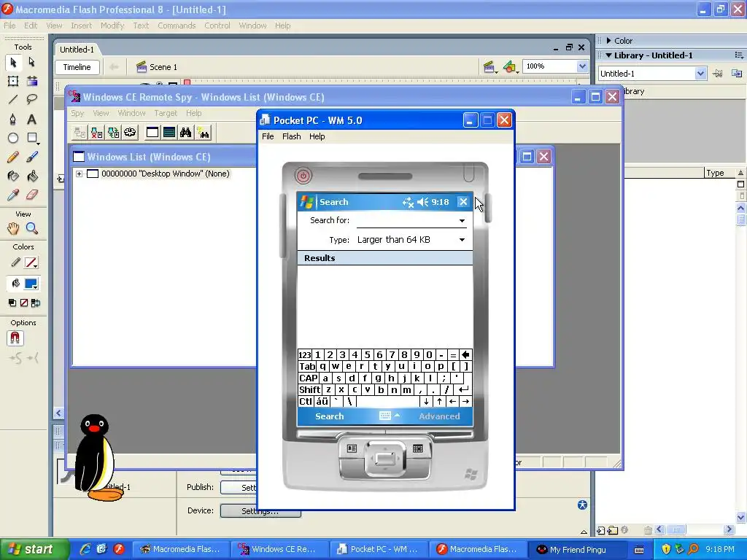This screenshot has height=560, width=747.
Task: Click the Advanced softkey on device
Action: (439, 416)
